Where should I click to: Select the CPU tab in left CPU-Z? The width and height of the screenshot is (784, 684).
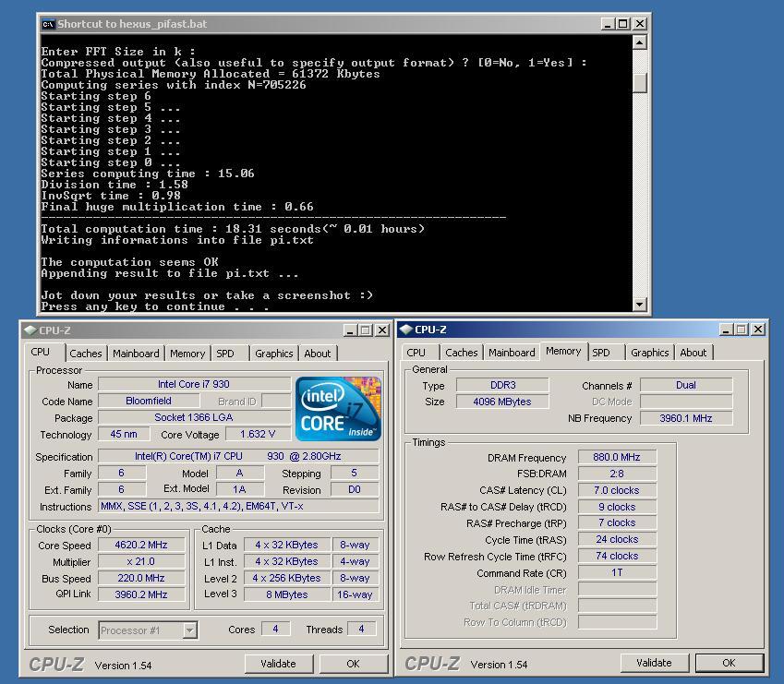click(x=41, y=352)
